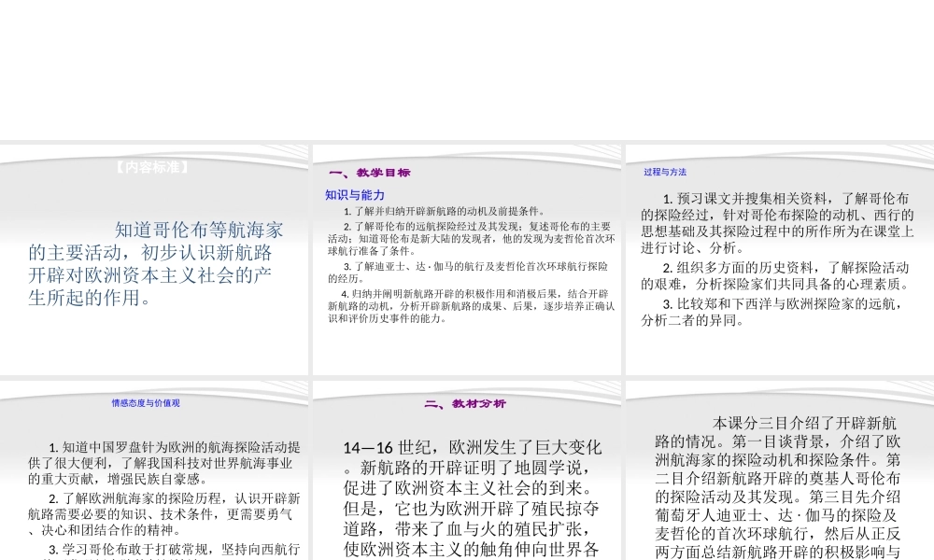
Task: Open the 内容标准 slide thumbnail
Action: click(154, 259)
